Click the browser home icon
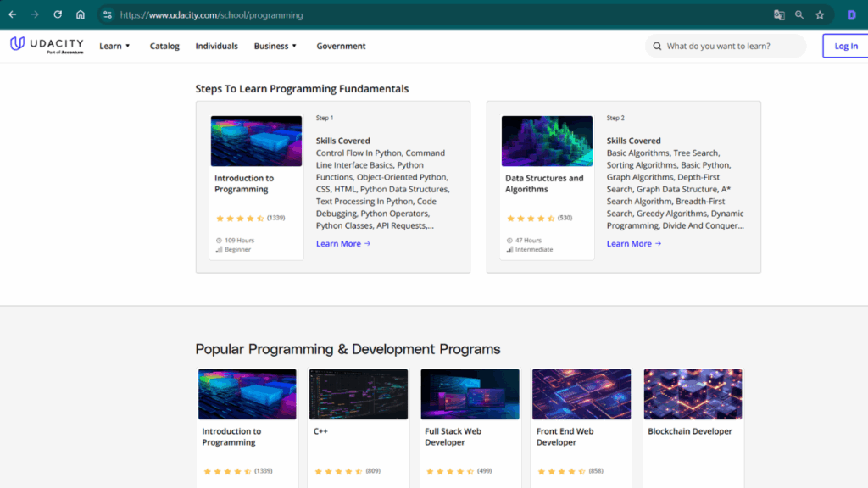 (80, 14)
